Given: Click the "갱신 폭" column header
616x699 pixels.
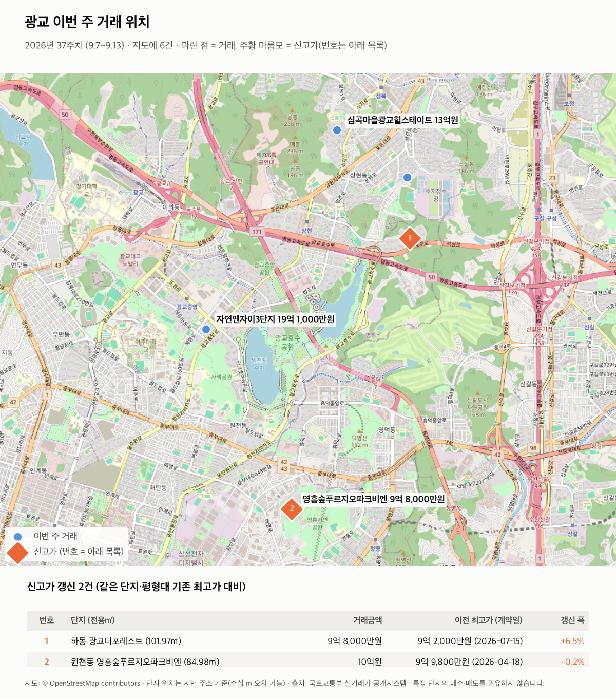Looking at the screenshot, I should pos(572,620).
